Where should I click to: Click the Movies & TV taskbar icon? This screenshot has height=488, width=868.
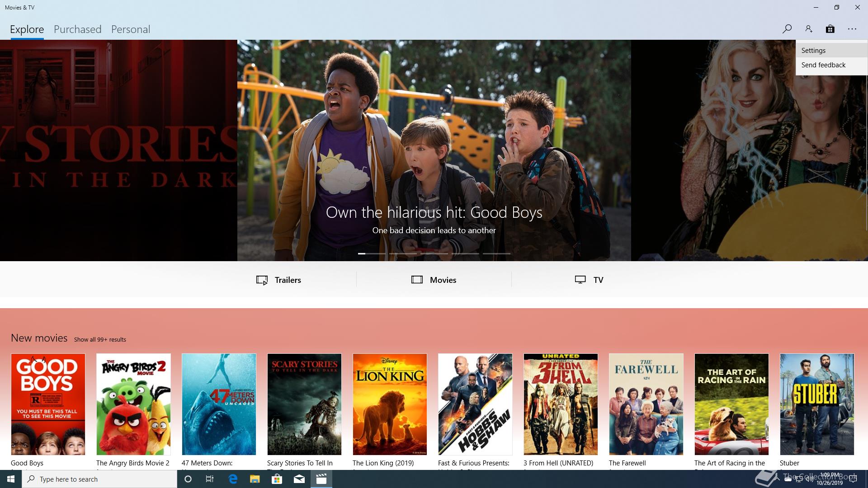(321, 479)
